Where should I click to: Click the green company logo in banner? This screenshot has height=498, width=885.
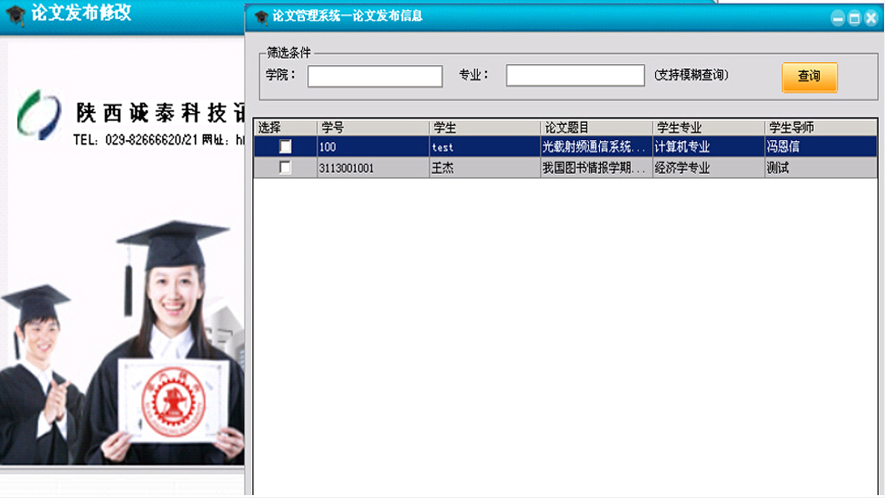[x=38, y=113]
